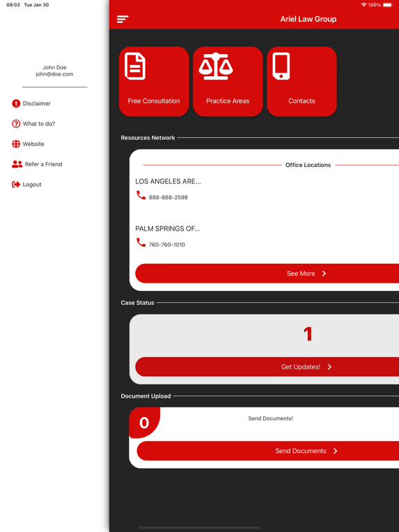Image resolution: width=399 pixels, height=532 pixels.
Task: Tap the Contacts phone device icon
Action: [281, 66]
